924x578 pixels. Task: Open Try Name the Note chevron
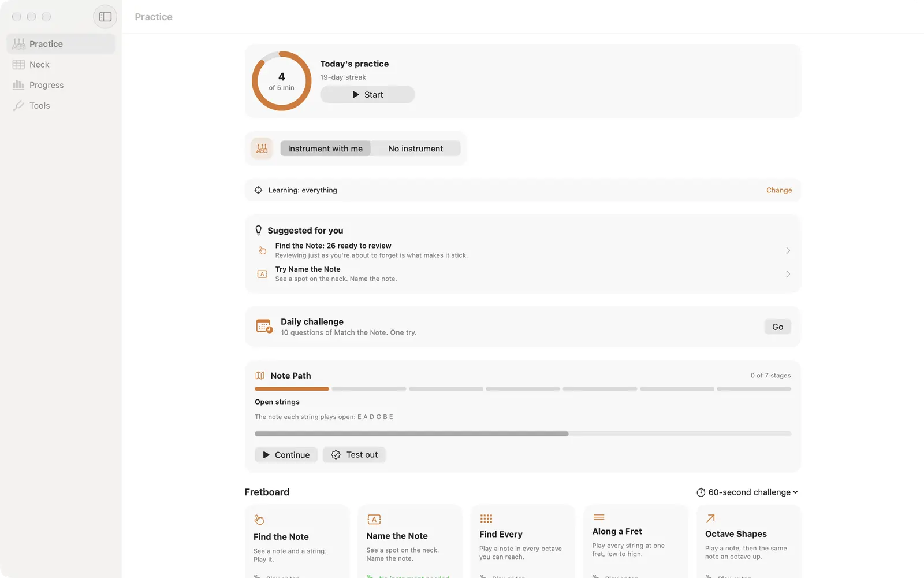[x=788, y=274]
